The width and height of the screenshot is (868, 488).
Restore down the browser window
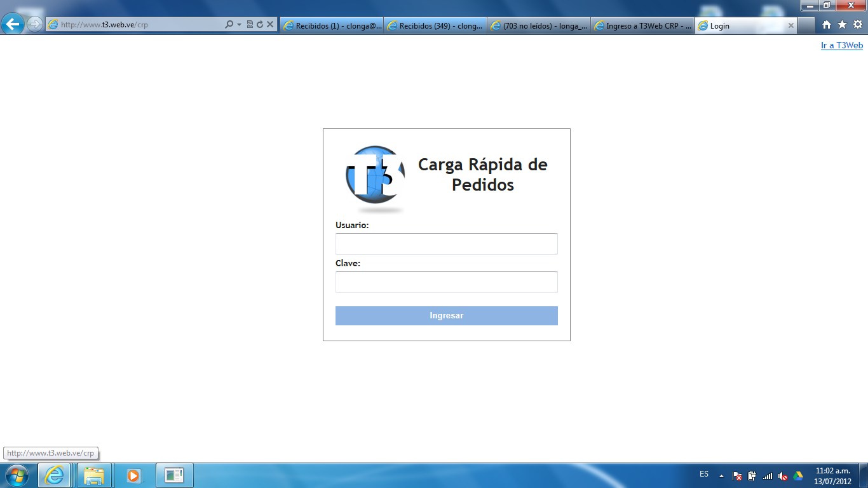(827, 5)
